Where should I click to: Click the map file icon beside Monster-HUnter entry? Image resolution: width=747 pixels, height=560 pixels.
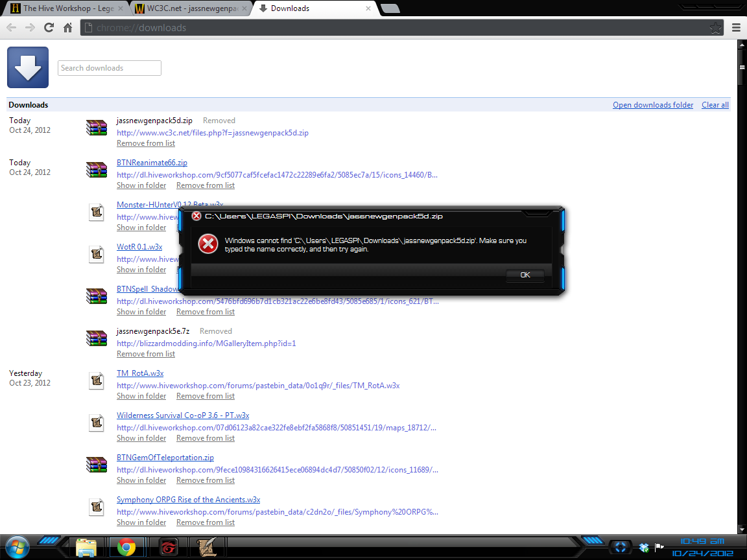(97, 211)
